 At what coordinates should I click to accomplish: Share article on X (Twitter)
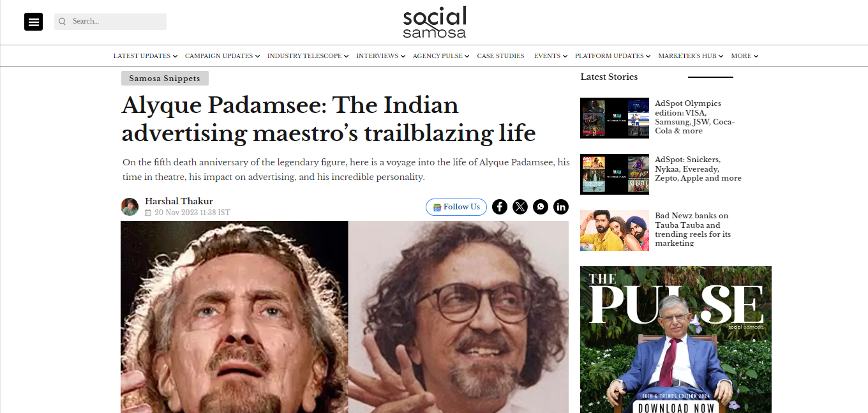(x=520, y=207)
